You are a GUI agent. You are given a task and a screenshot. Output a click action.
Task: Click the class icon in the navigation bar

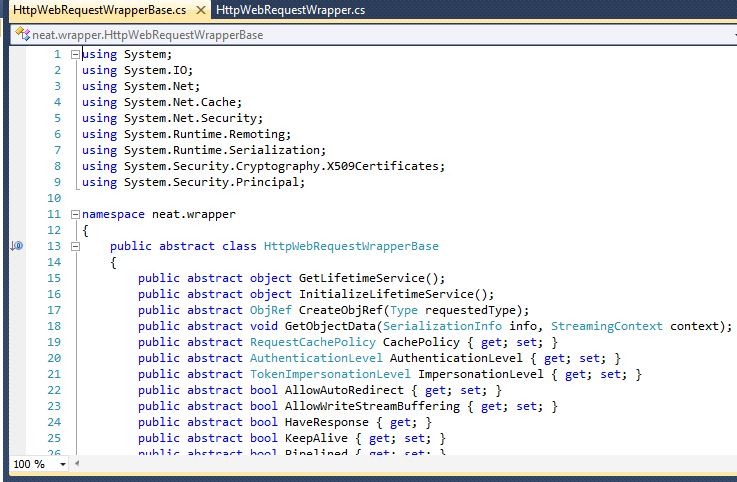[23, 35]
